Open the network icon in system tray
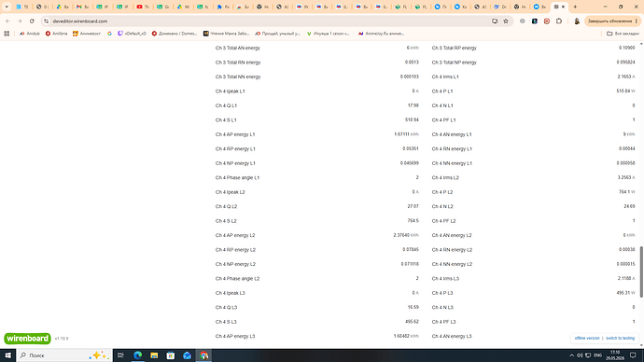The height and width of the screenshot is (362, 644). [x=588, y=355]
